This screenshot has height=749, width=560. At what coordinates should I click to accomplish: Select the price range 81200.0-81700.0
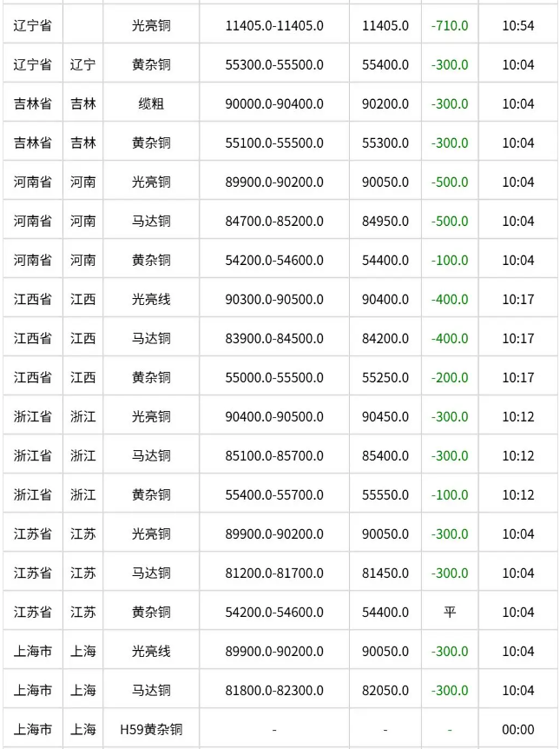pyautogui.click(x=274, y=573)
